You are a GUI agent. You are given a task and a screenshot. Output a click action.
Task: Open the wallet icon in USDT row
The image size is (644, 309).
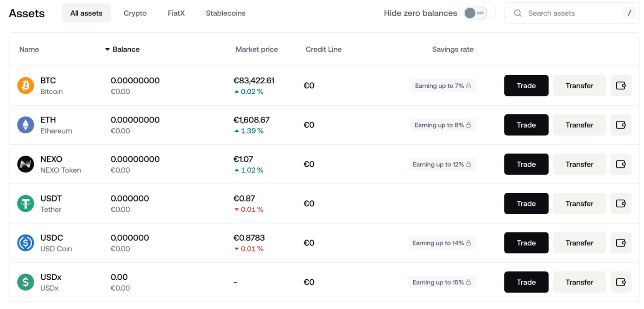point(620,203)
